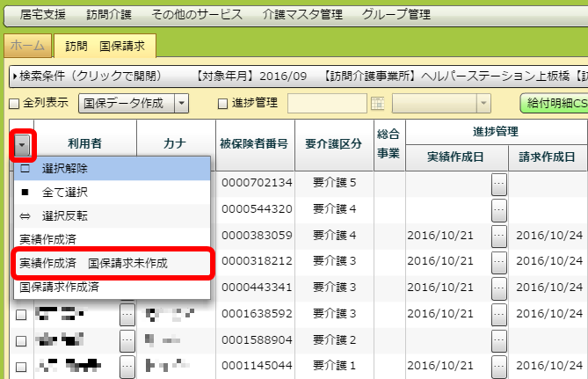Click 実績作成日 ellipsis button in row 0000318212
588x379 pixels.
point(499,261)
